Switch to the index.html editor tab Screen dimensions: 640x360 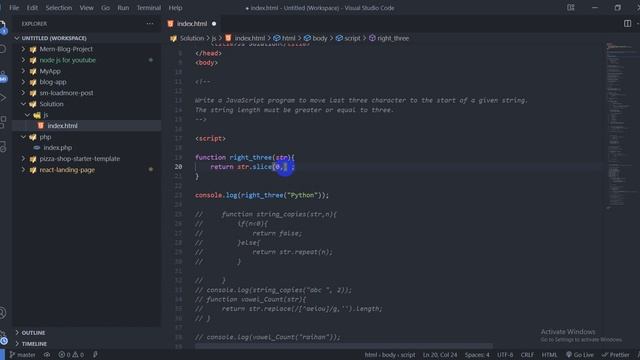tap(192, 24)
